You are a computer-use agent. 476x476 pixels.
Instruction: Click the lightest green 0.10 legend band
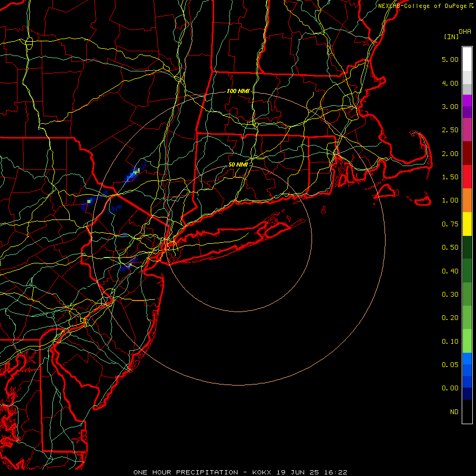(467, 341)
